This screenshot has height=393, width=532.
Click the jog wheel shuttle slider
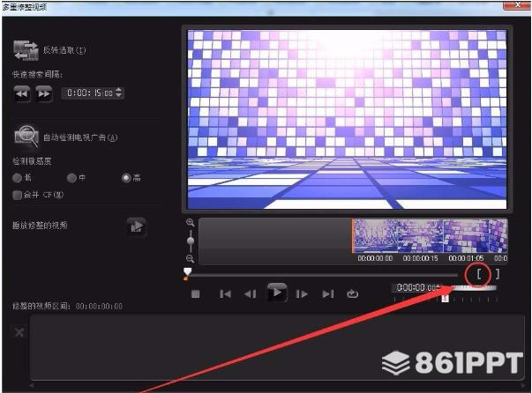(446, 299)
